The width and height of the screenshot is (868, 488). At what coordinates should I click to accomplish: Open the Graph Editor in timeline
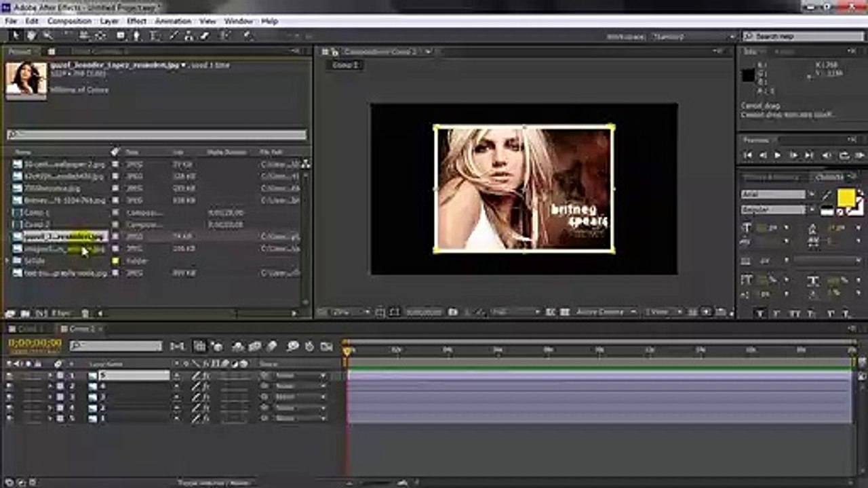327,346
